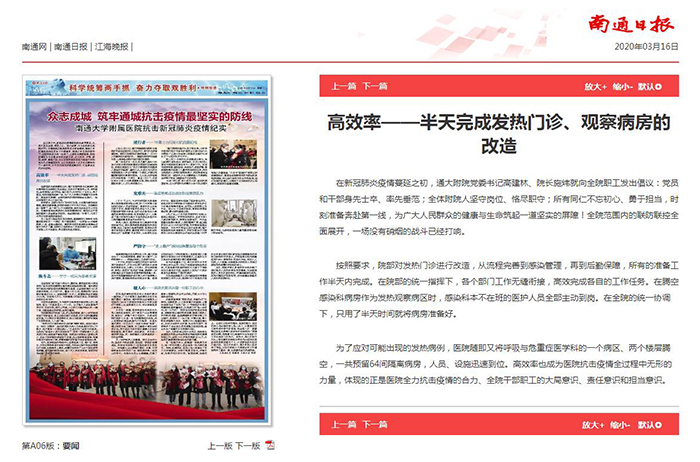Download the page PDF via the PDF icon
The height and width of the screenshot is (462, 700).
click(269, 445)
